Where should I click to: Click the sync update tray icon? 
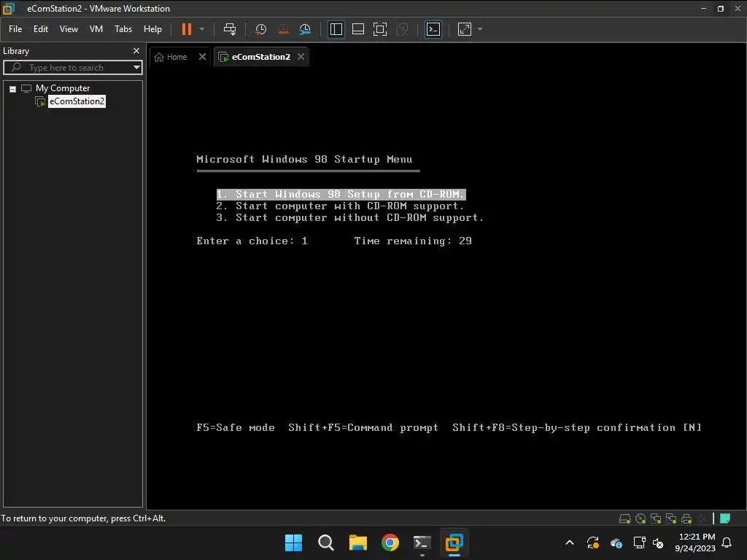click(x=593, y=542)
